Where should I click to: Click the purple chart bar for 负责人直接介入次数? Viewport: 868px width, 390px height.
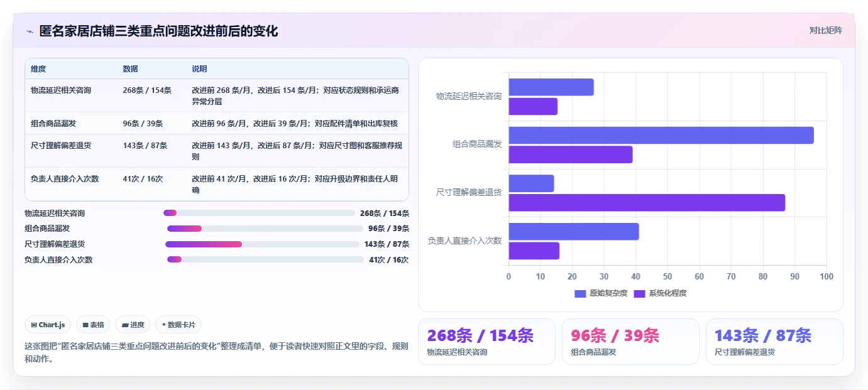[x=534, y=251]
